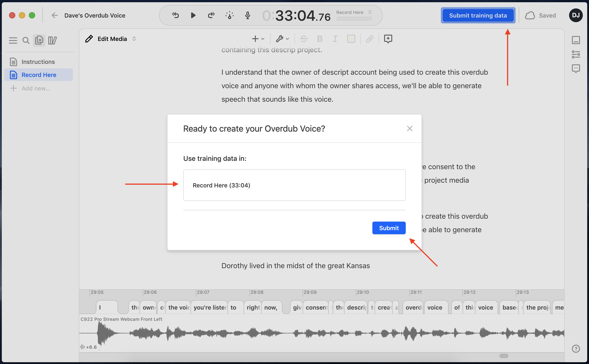This screenshot has height=364, width=589.
Task: Click the highlight color swatch
Action: (x=351, y=39)
